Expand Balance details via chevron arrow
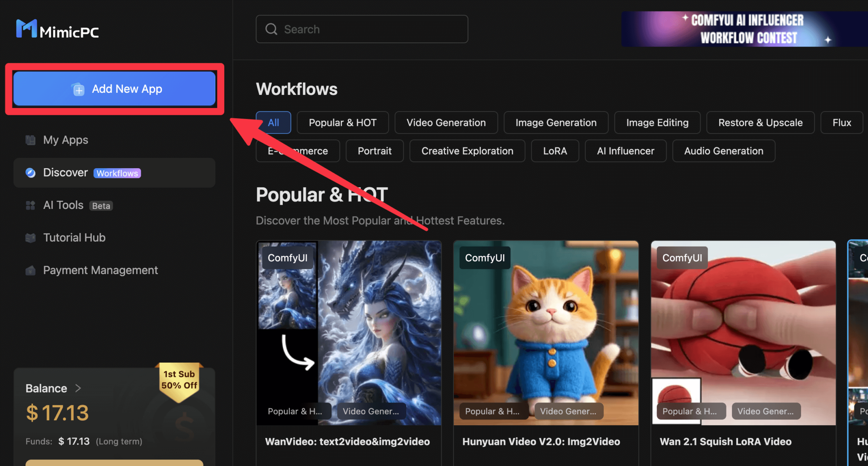This screenshot has height=466, width=868. (x=78, y=388)
